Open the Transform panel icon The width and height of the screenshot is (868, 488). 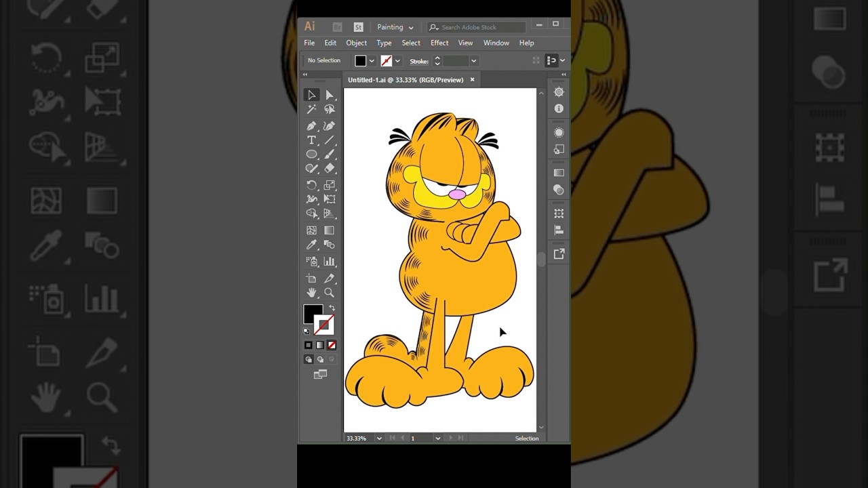pos(559,149)
